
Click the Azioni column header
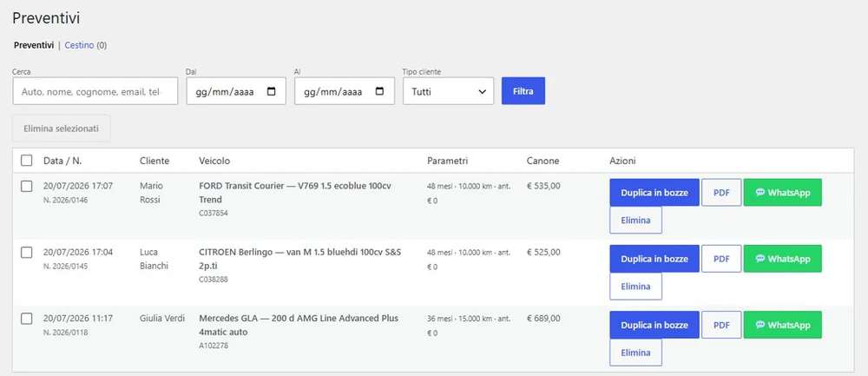pos(622,161)
